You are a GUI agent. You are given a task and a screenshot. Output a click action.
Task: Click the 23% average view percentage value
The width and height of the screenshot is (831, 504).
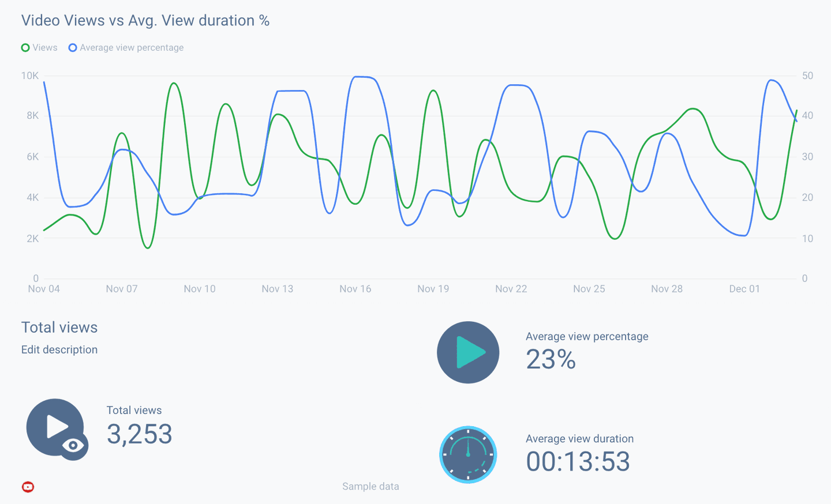(x=551, y=360)
